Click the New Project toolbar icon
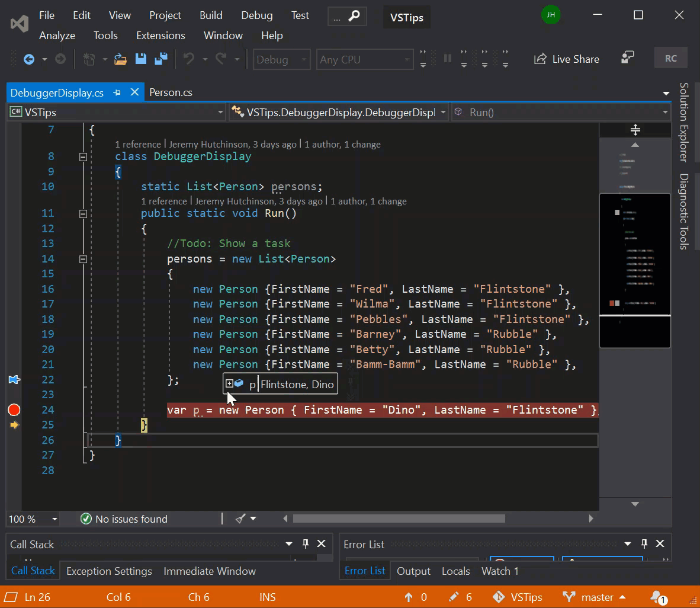The width and height of the screenshot is (700, 608). [x=89, y=59]
